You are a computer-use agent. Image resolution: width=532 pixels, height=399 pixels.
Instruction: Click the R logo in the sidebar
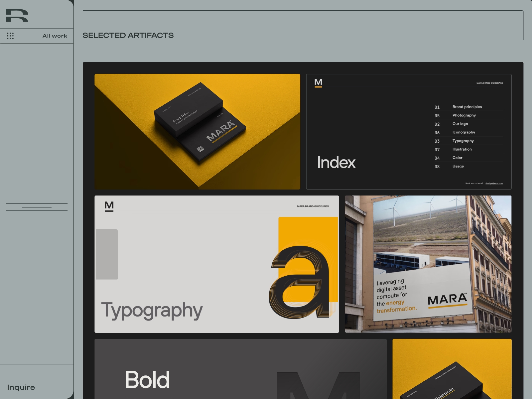tap(17, 15)
